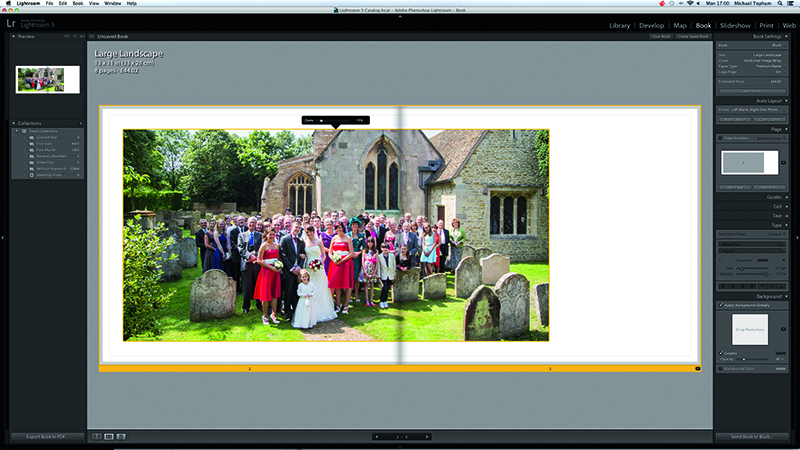Open the Book menu

click(78, 3)
